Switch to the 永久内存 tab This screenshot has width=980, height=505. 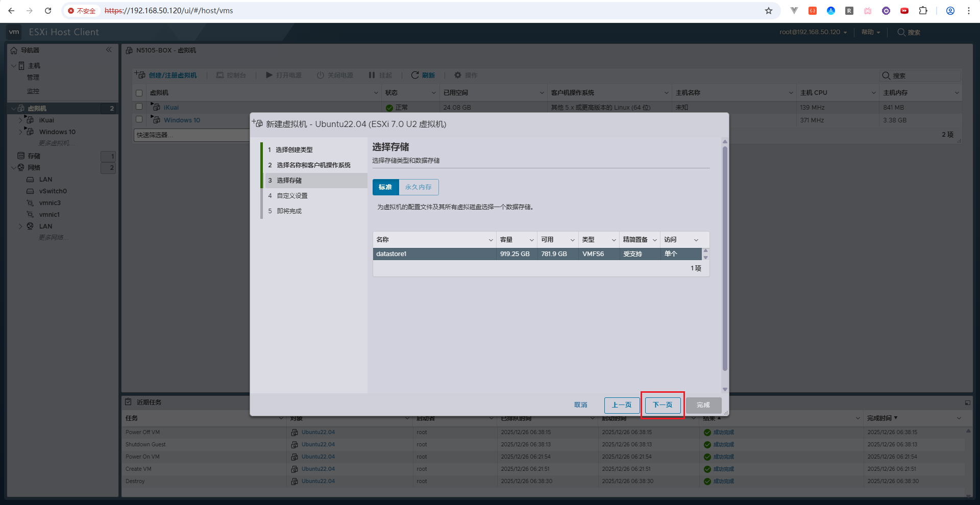[x=418, y=187]
